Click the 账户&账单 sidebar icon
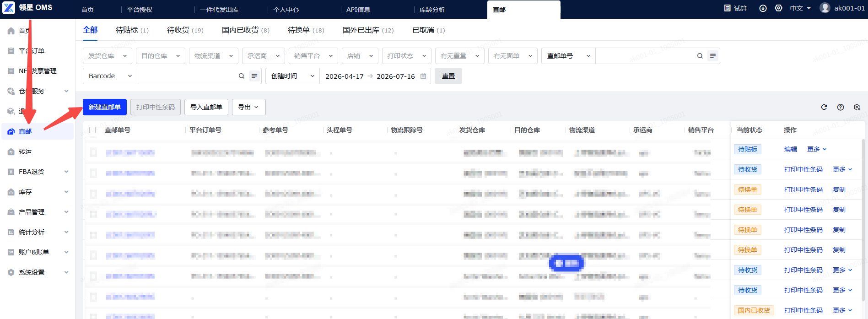 coord(11,252)
